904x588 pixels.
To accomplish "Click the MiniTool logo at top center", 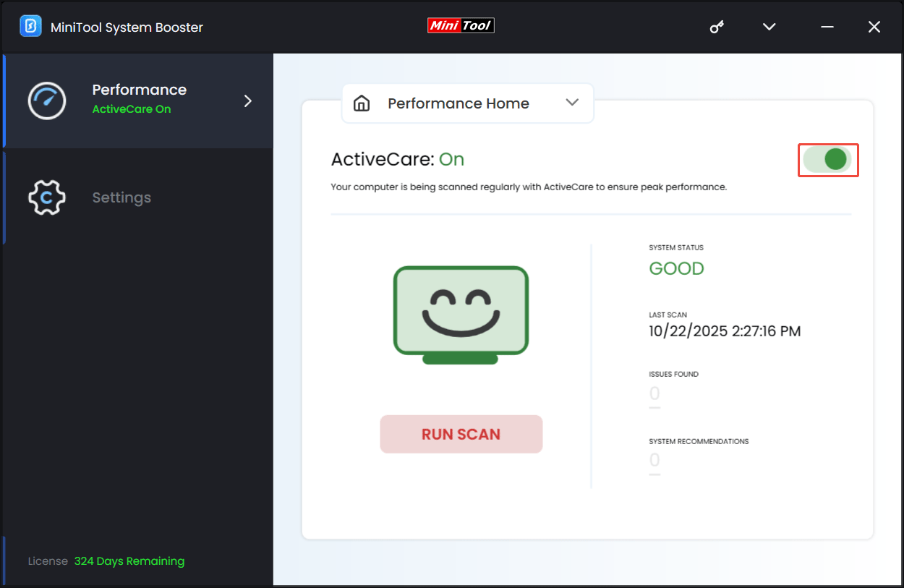I will point(461,25).
